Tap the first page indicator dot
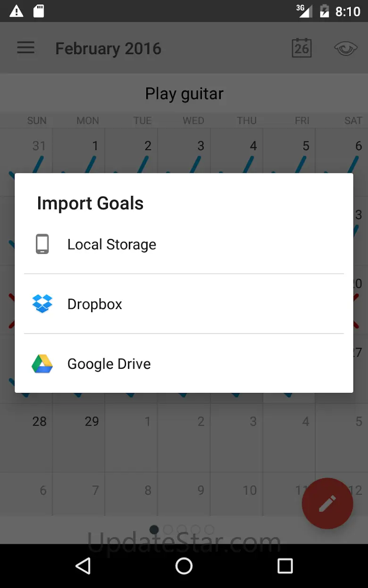Image resolution: width=368 pixels, height=588 pixels. click(x=154, y=530)
